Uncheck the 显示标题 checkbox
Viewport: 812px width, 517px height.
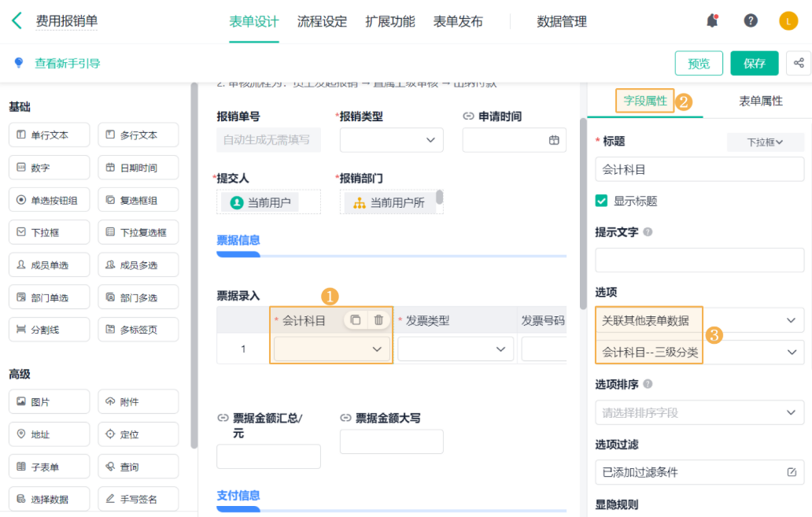coord(601,201)
